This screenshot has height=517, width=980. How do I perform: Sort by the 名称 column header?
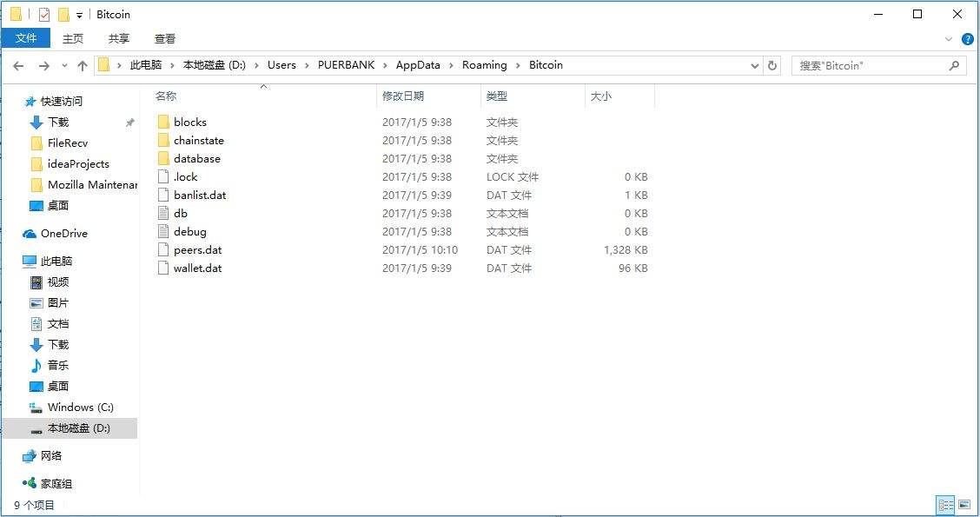pos(166,96)
